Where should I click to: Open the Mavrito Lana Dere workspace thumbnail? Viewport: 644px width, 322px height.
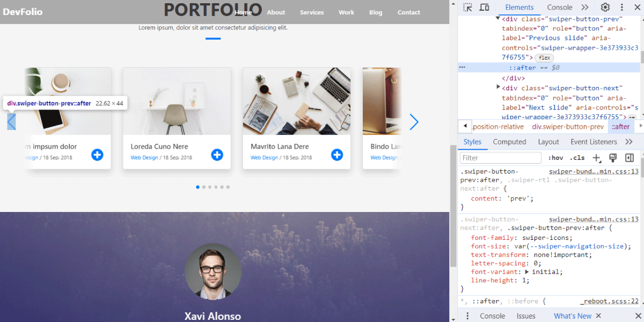tap(297, 101)
